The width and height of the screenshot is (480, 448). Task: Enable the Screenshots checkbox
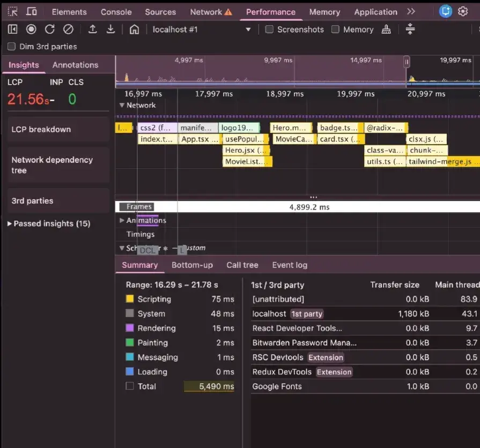[x=269, y=29]
